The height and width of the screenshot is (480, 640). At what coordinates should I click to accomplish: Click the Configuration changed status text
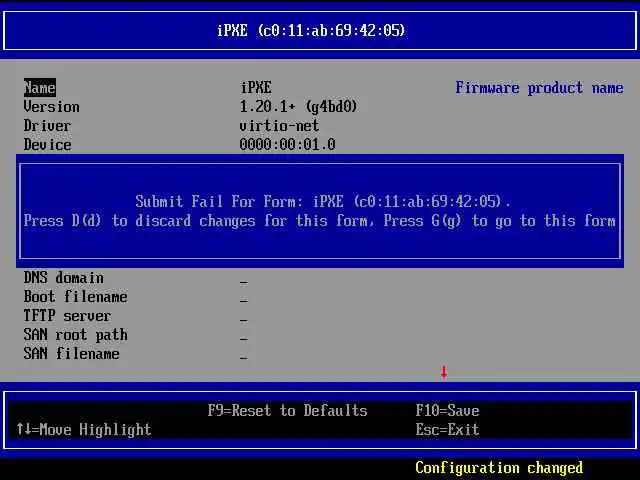(499, 468)
